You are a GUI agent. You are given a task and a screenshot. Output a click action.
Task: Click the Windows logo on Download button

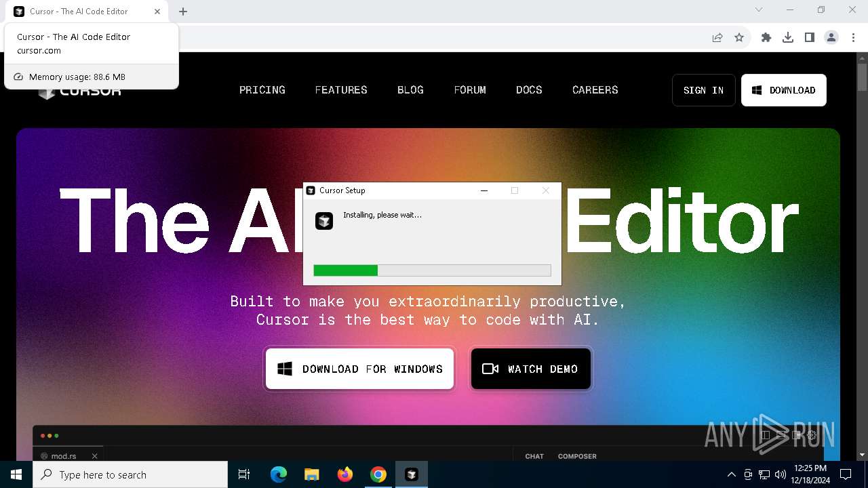[x=285, y=369]
